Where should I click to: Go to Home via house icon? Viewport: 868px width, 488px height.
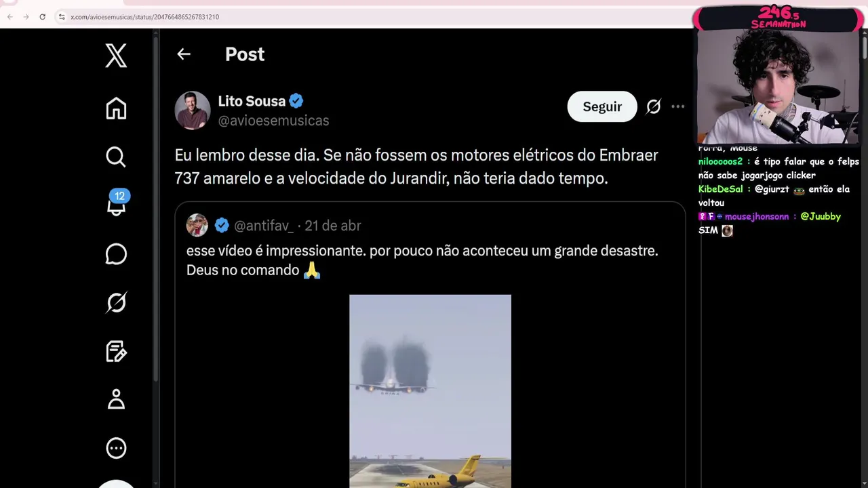(x=116, y=108)
